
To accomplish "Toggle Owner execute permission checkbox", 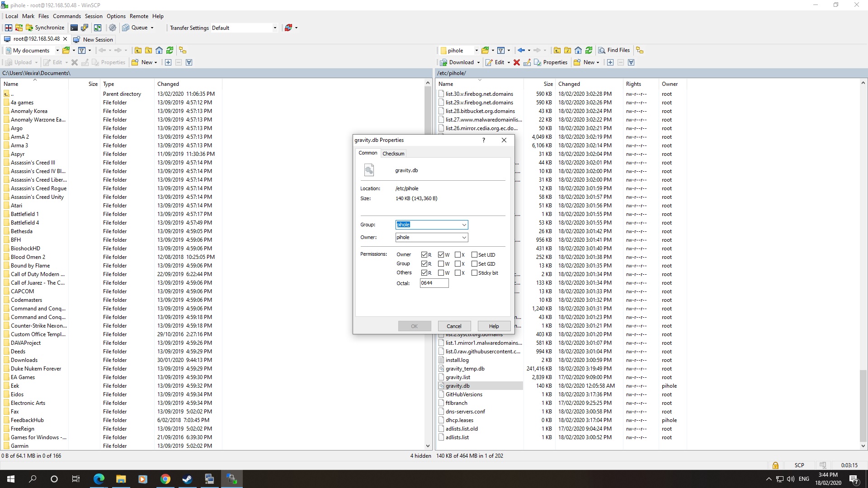I will pos(458,255).
